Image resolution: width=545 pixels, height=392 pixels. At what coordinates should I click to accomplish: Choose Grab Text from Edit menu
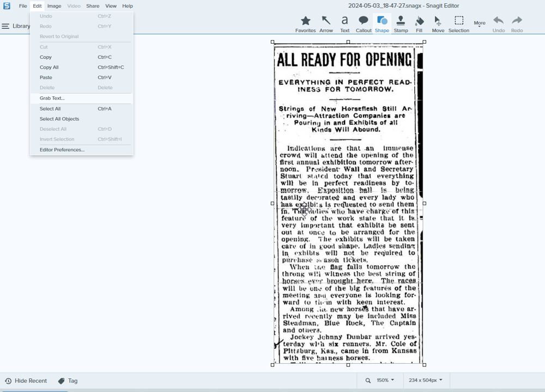tap(52, 98)
